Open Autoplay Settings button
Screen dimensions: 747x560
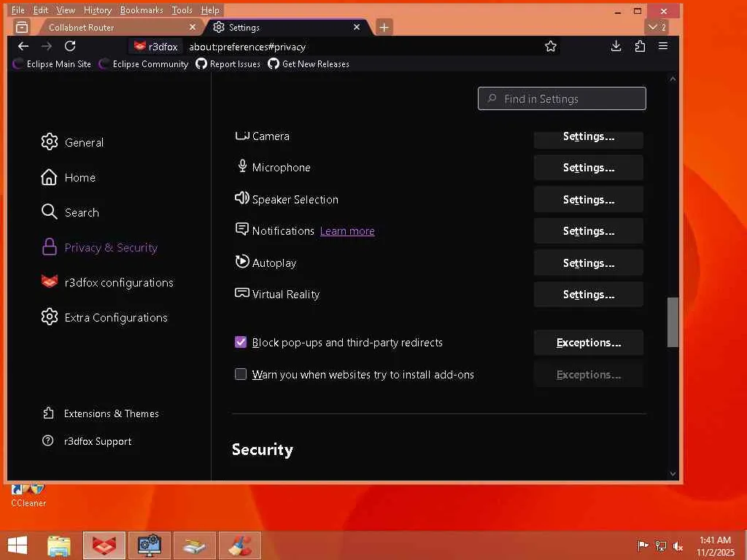589,262
